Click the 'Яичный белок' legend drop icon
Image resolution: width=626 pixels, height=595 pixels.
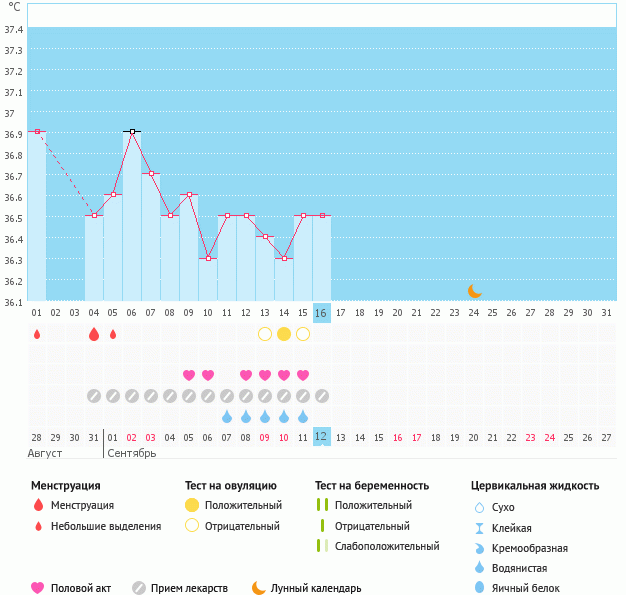479,588
